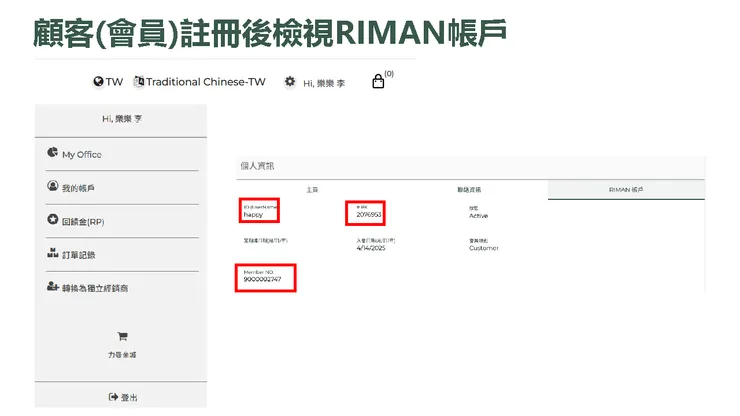
Task: Click the username value 'happy'
Action: [253, 215]
